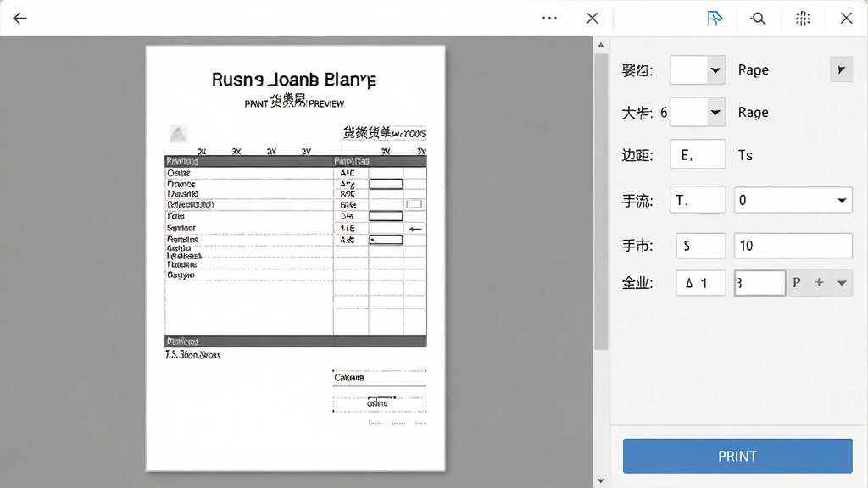Click the preview scrollbar down arrow
The height and width of the screenshot is (488, 868).
pos(601,480)
